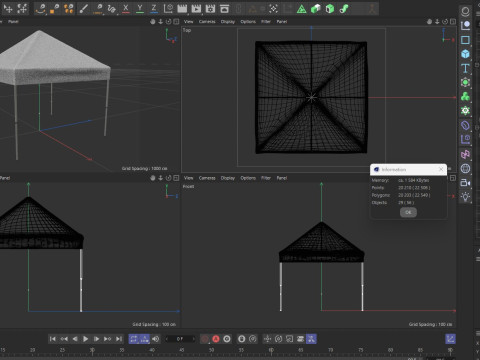
Task: Click the globe icon in sidebar
Action: click(x=465, y=168)
